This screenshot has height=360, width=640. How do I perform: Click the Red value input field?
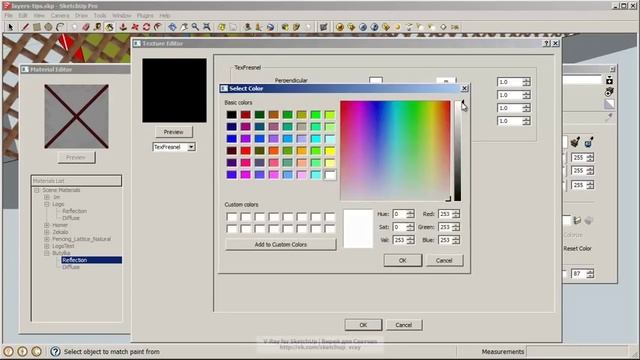(444, 214)
